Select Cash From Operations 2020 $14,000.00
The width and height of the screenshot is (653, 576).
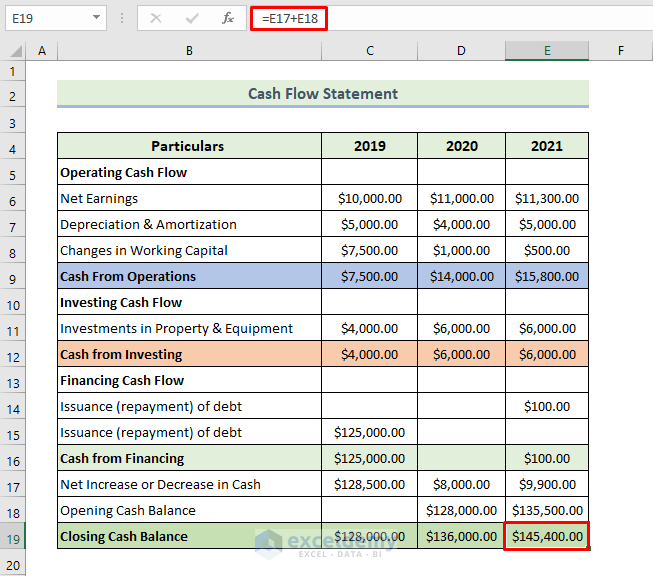click(461, 276)
